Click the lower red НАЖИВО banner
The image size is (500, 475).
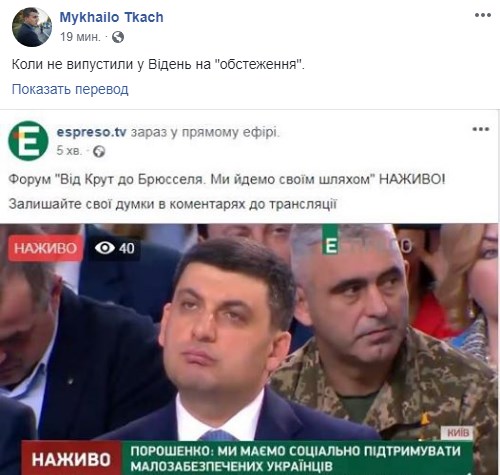71,459
